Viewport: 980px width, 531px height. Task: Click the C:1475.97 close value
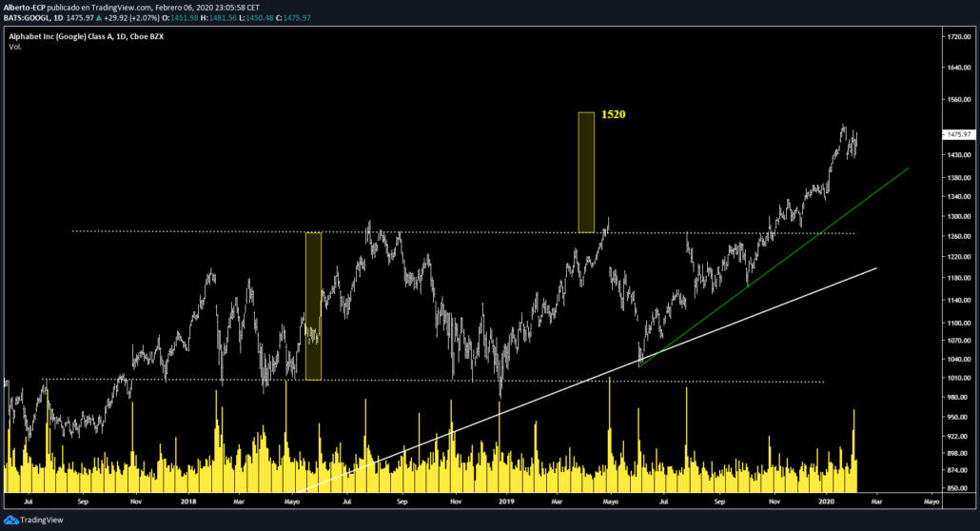click(x=293, y=18)
